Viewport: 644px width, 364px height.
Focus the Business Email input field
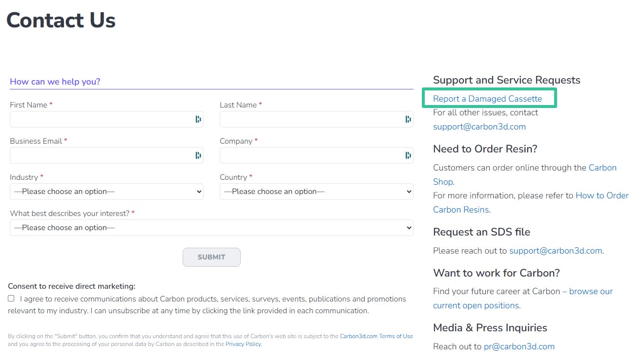pos(106,155)
